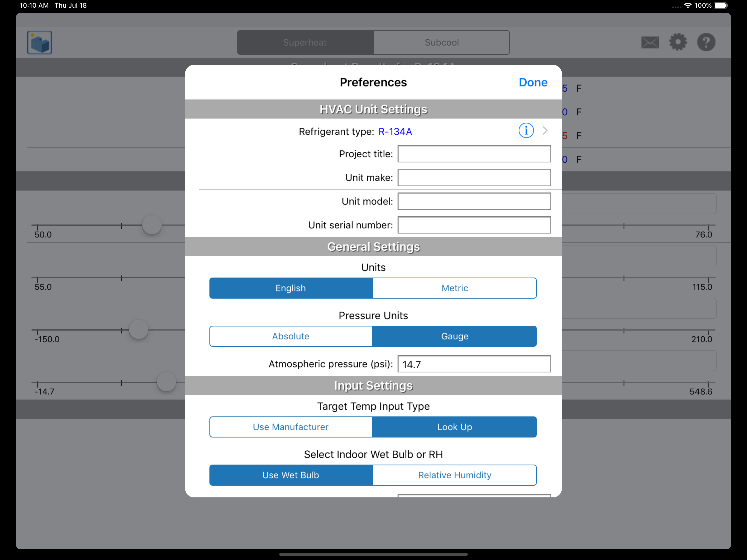Open the R-134A refrigerant selection
Image resolution: width=747 pixels, height=560 pixels.
(395, 132)
